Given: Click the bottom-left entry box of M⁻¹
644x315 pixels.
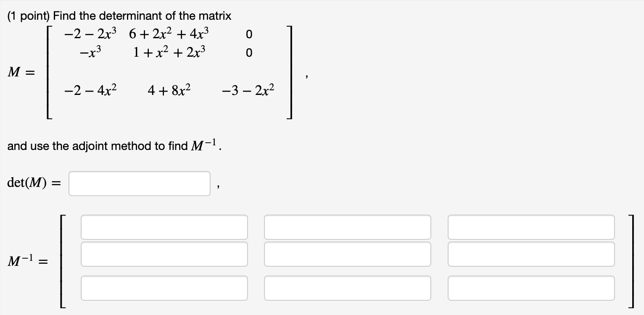Looking at the screenshot, I should coord(164,288).
